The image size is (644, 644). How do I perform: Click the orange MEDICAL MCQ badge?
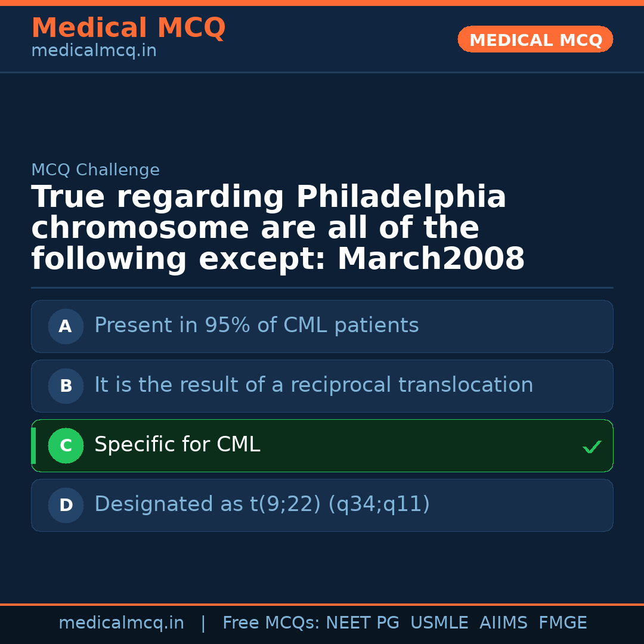[535, 39]
